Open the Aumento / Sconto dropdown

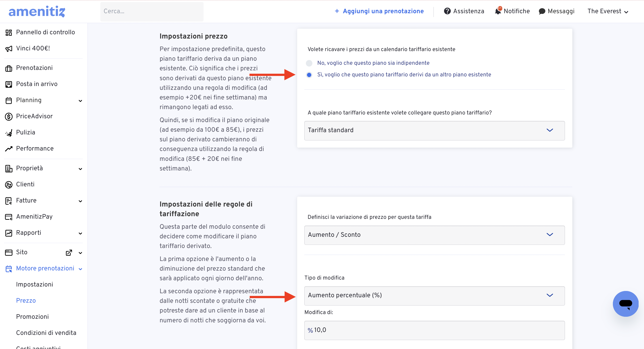(x=434, y=235)
